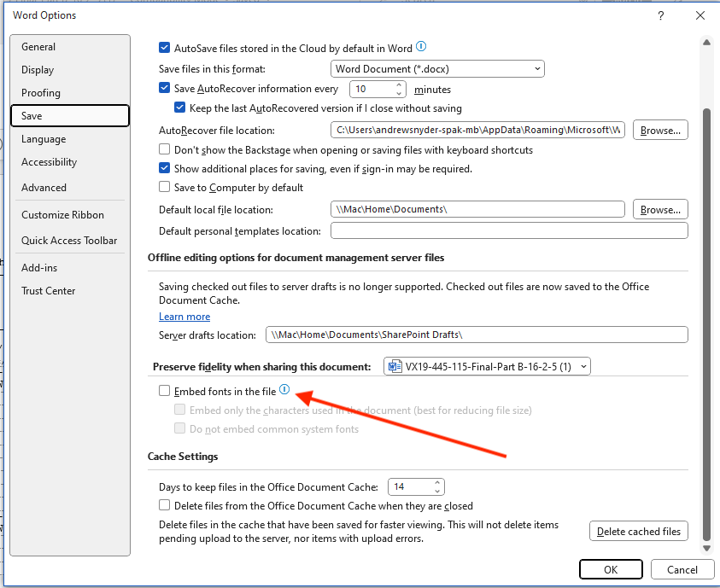Enable Embed fonts in the file
720x588 pixels.
165,392
